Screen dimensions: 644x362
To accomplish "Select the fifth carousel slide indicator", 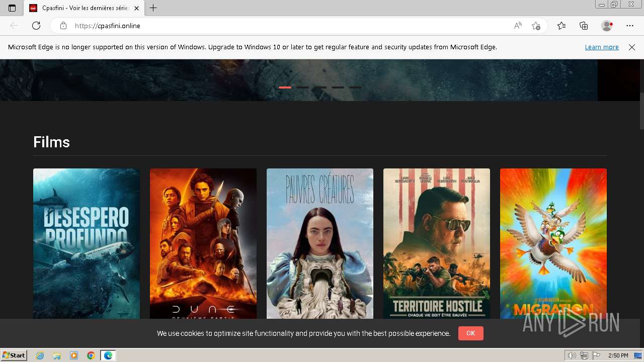I will coord(355,87).
